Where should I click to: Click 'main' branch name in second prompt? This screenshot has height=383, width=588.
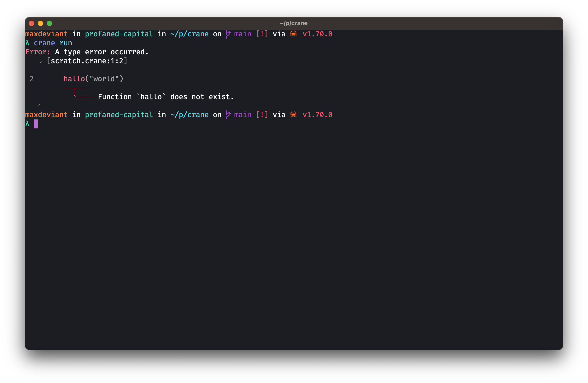(x=243, y=114)
